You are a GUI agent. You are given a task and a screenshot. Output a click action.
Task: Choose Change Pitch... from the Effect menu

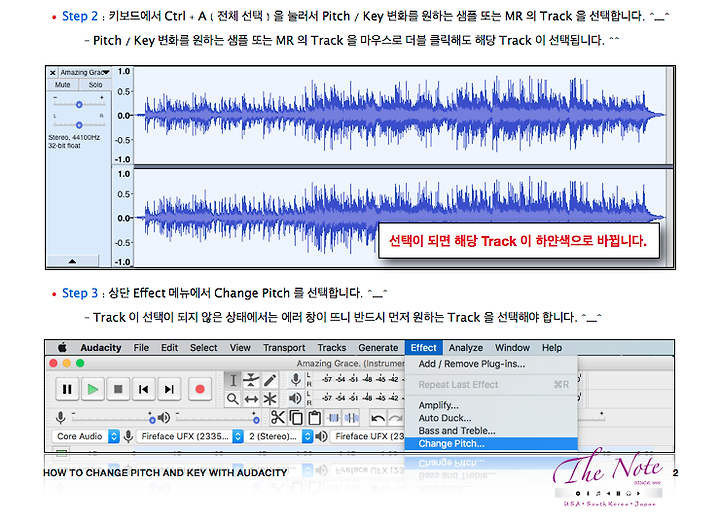491,444
